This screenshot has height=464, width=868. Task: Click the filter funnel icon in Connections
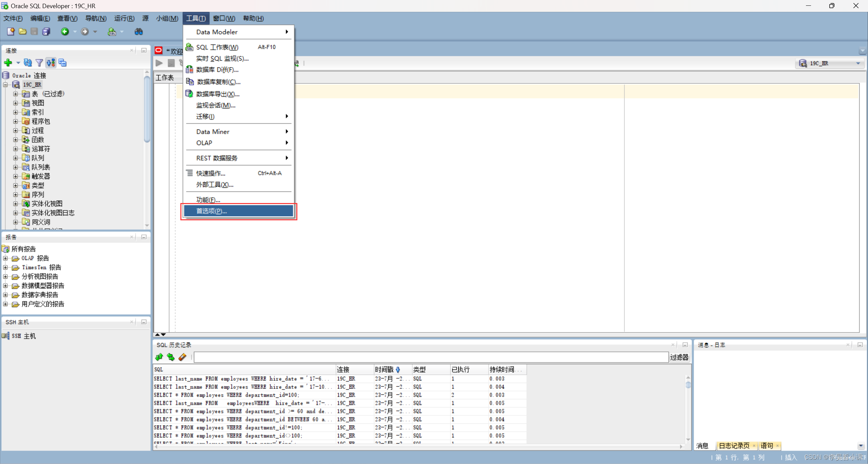39,63
